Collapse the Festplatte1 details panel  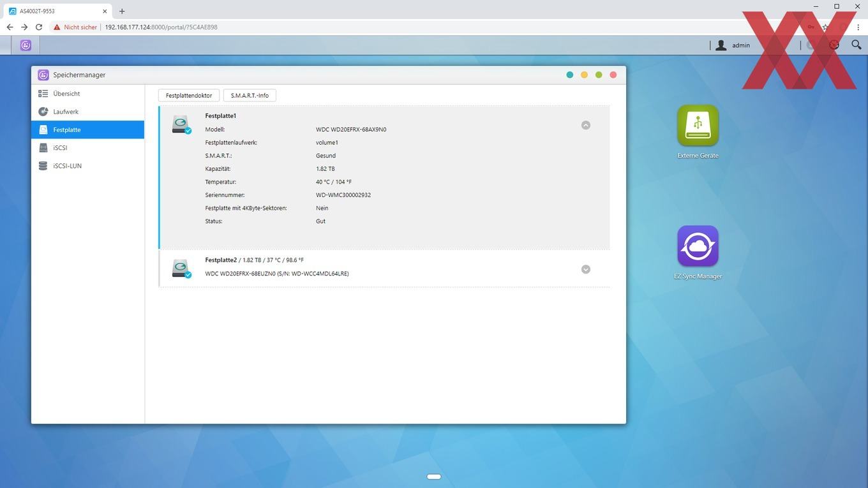coord(586,125)
